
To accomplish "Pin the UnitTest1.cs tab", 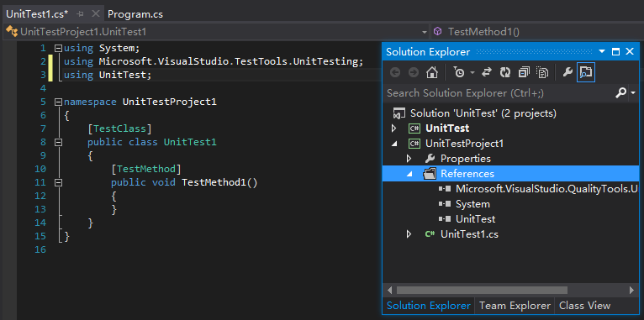I will click(81, 14).
